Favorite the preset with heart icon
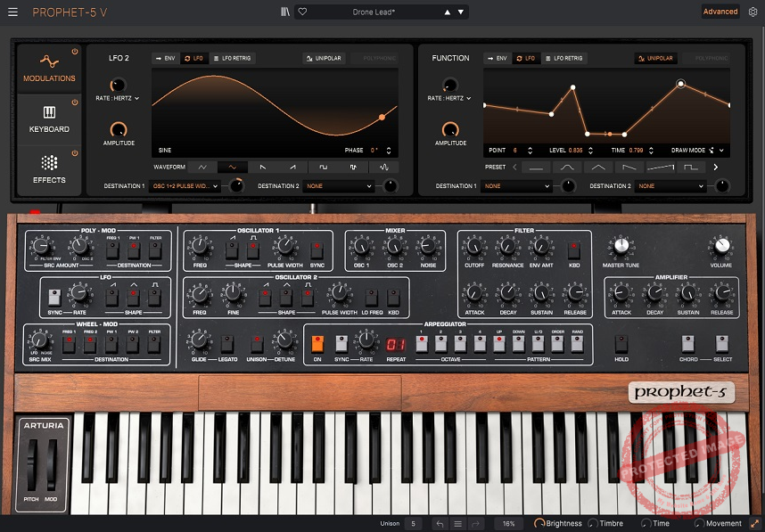The width and height of the screenshot is (765, 532). click(x=302, y=12)
